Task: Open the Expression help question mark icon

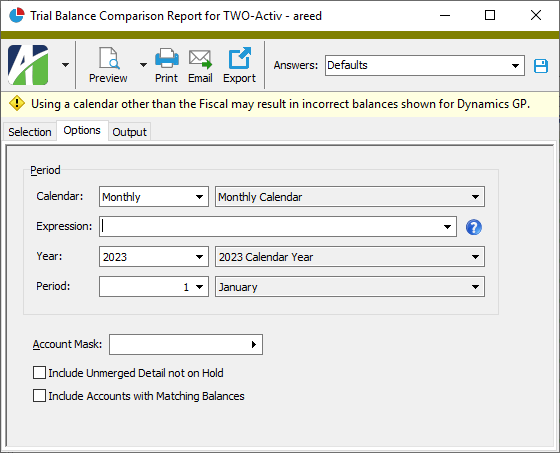Action: coord(474,227)
